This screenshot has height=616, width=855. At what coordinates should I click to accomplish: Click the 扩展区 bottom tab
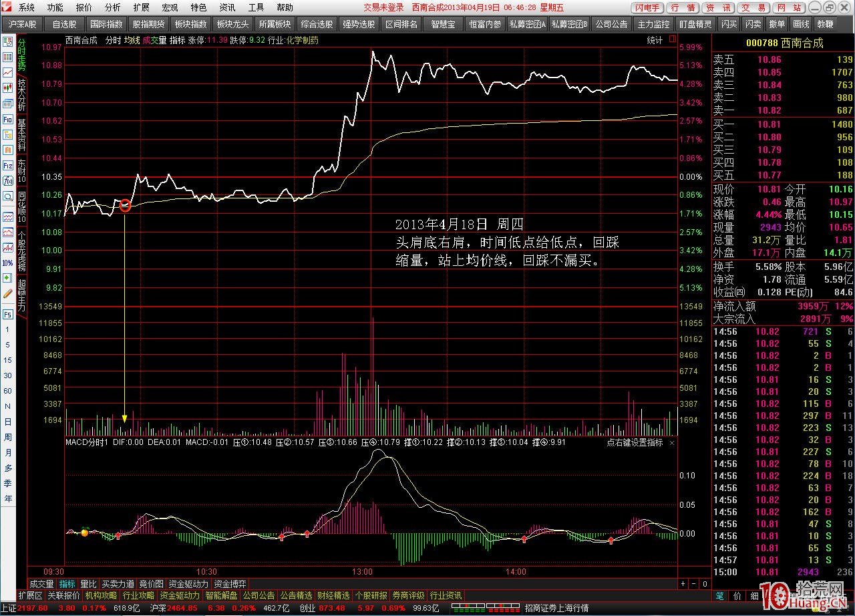[x=30, y=595]
